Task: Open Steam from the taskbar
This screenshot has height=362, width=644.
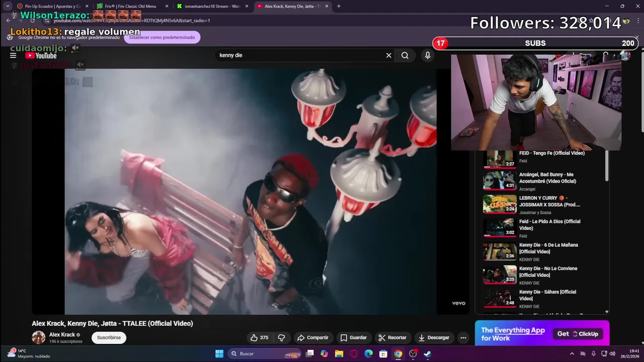Action: tap(428, 354)
